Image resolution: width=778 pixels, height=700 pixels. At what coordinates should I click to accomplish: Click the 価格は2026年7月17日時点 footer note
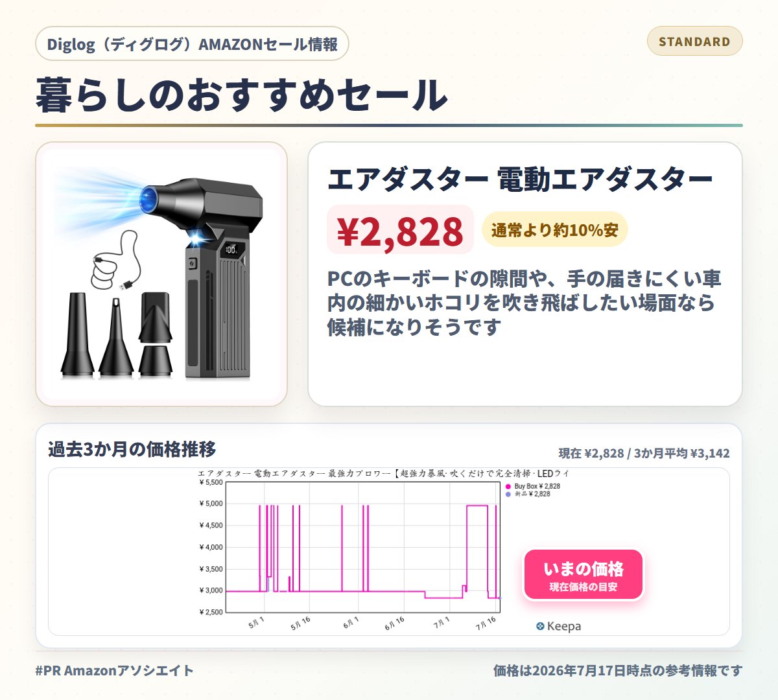618,671
